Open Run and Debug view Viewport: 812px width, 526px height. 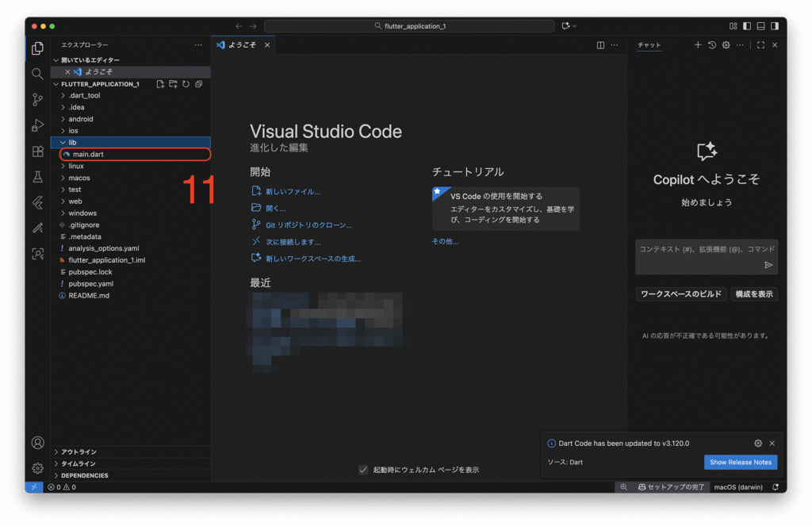click(37, 125)
